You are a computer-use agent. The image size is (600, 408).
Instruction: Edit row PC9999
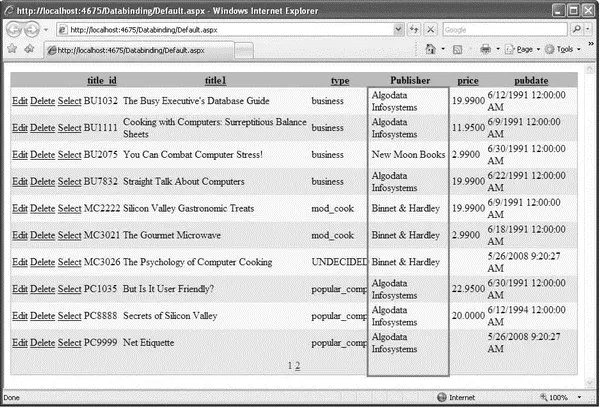20,343
